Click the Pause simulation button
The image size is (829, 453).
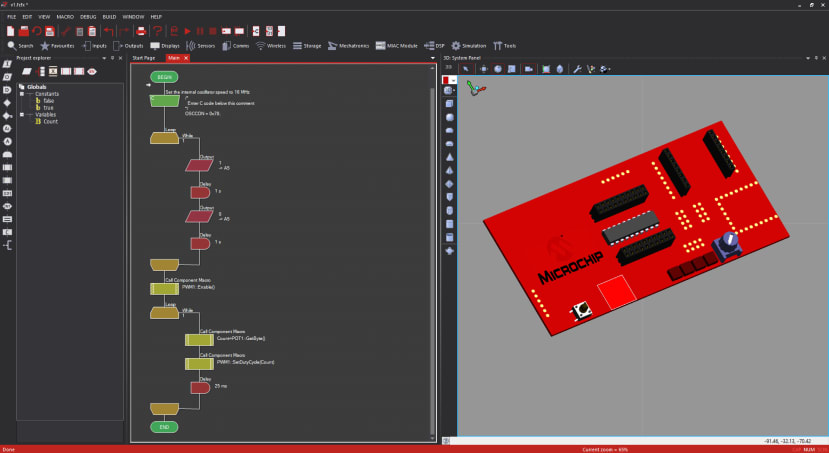200,31
